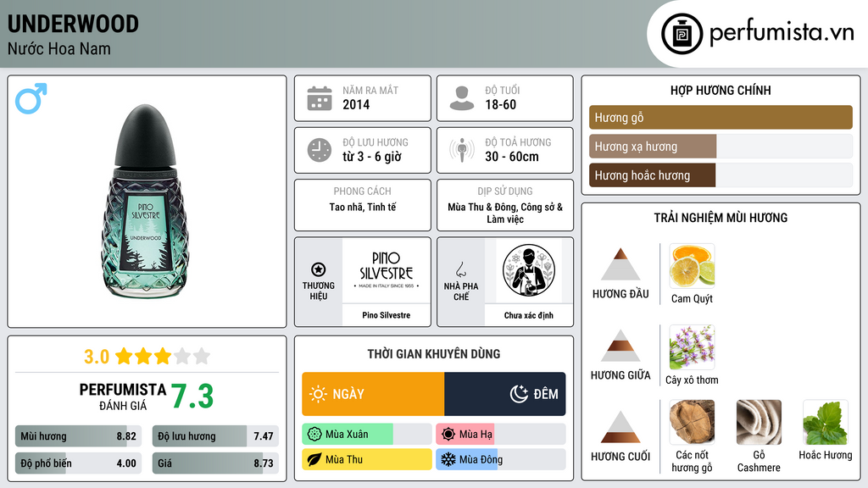Click the '30 - 60cm' sillage value
The image size is (868, 488).
(x=512, y=157)
